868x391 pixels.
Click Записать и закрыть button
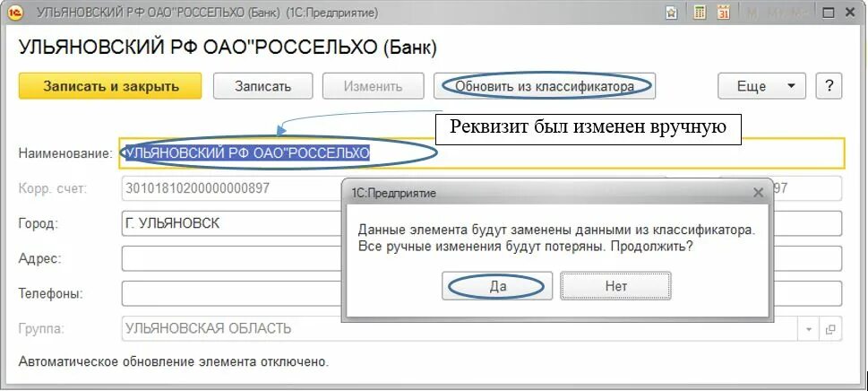tap(111, 86)
